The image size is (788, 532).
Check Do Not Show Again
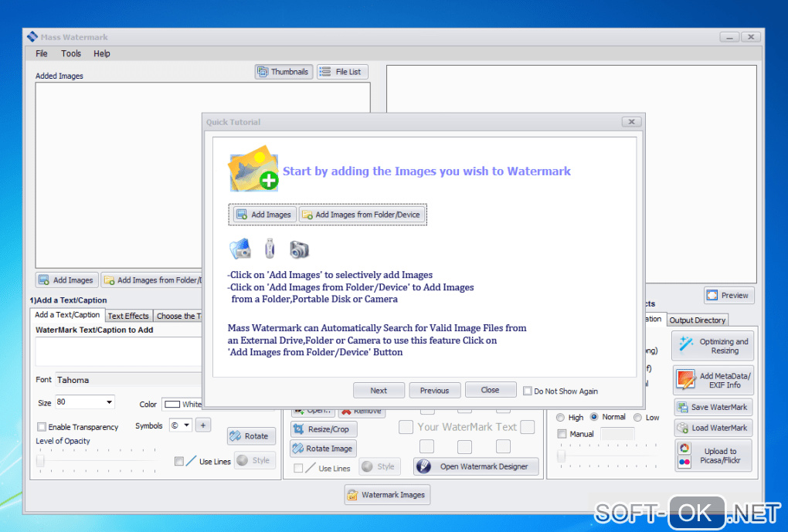pyautogui.click(x=527, y=391)
